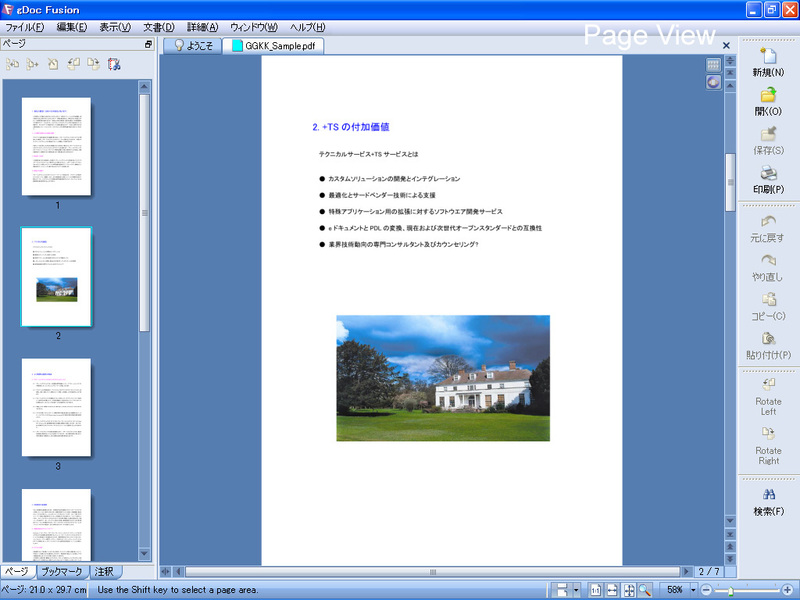The image size is (800, 600).
Task: Click pages panel rotate-left page icon
Action: 73,64
